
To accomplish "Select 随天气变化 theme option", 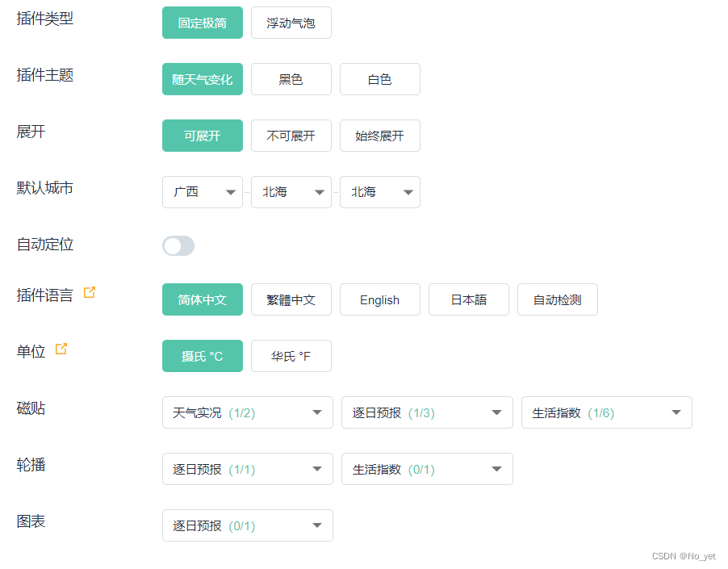I will tap(202, 79).
